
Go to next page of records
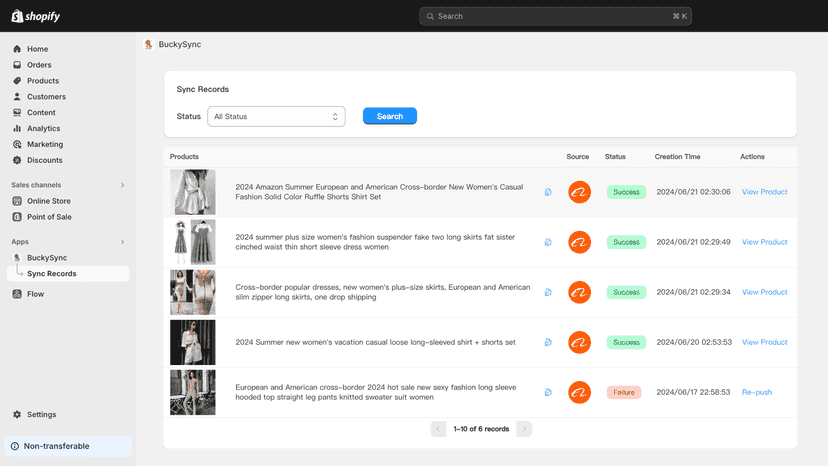524,429
